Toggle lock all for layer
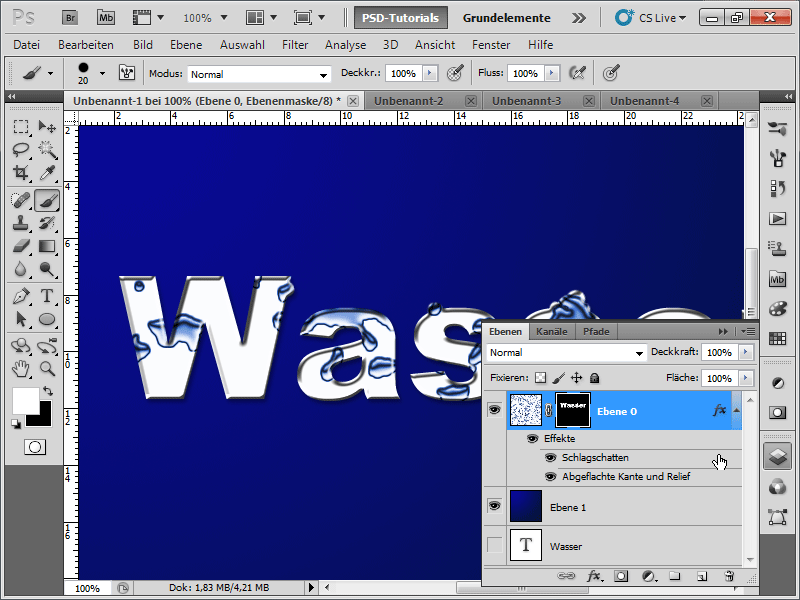 [x=594, y=378]
